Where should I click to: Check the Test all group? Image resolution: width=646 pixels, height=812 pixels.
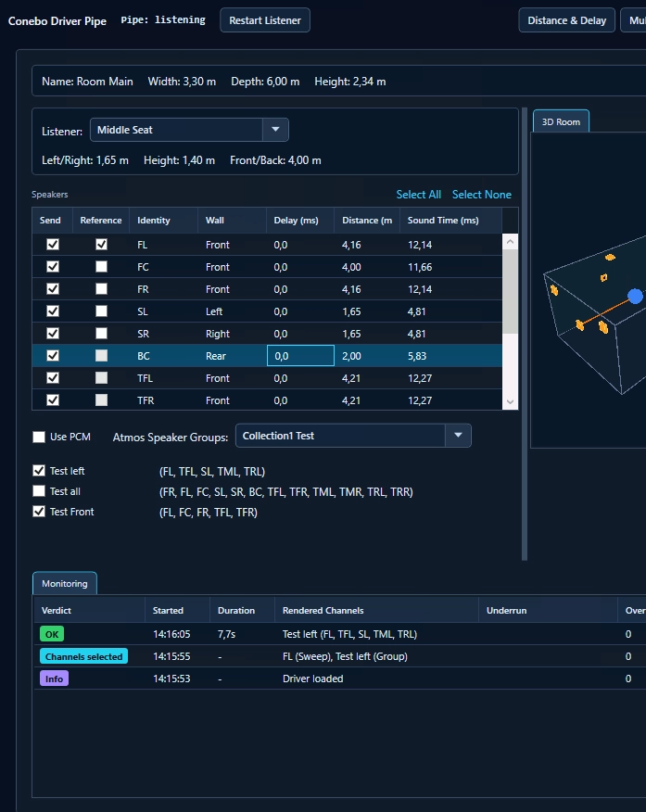click(x=39, y=491)
